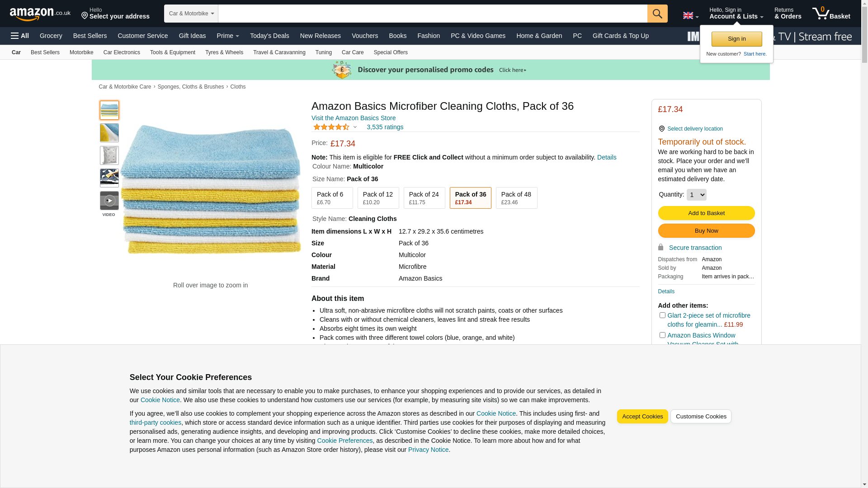This screenshot has height=488, width=868.
Task: Tick the Amazon Basics Window Vacuum checkbox
Action: click(x=662, y=335)
